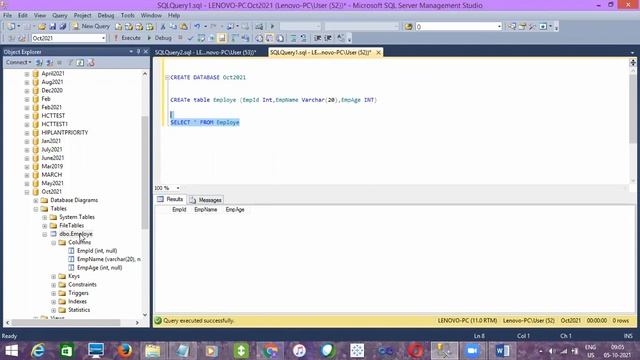Viewport: 640px width, 360px height.
Task: Select the HIPLANTPRIORITY database
Action: (64, 133)
